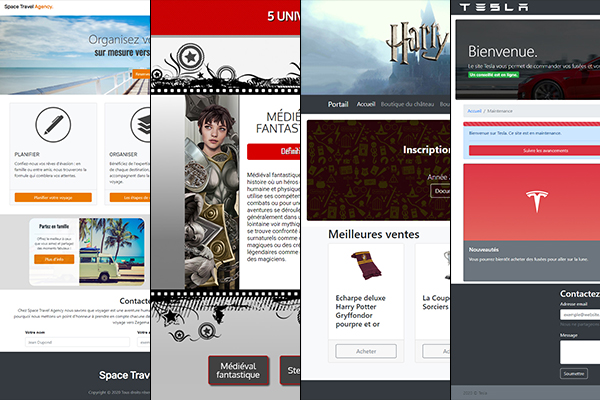Click the Soumettre button
Image resolution: width=600 pixels, height=400 pixels.
click(574, 374)
